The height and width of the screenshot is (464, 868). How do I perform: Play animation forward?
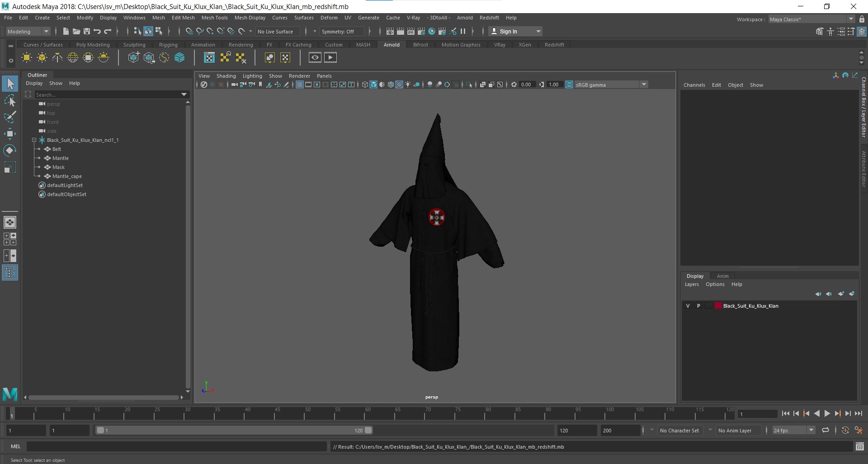click(x=827, y=413)
